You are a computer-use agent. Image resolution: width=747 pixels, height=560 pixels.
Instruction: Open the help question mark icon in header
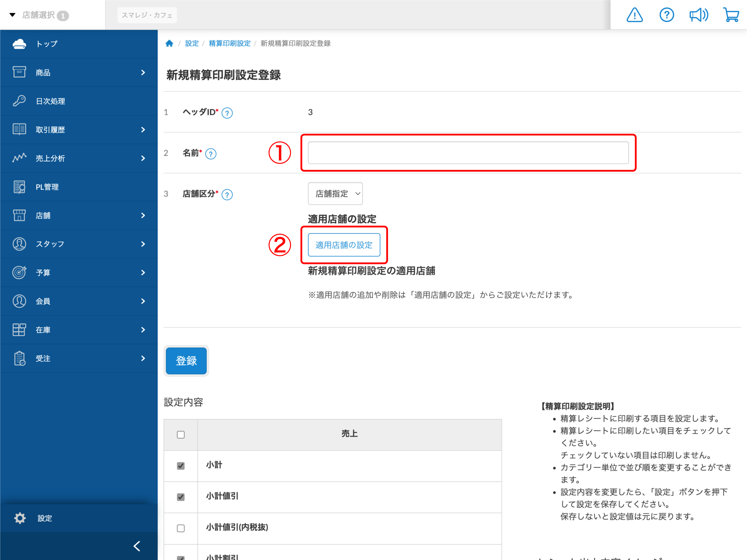(667, 15)
